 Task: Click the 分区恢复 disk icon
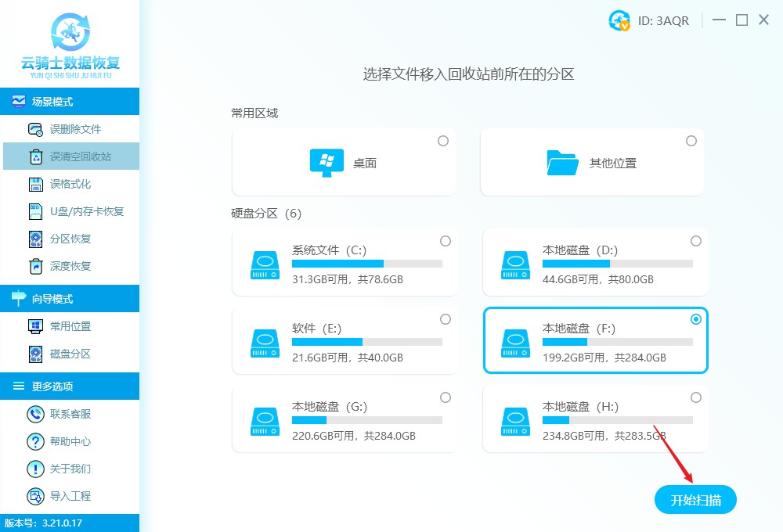click(x=35, y=239)
